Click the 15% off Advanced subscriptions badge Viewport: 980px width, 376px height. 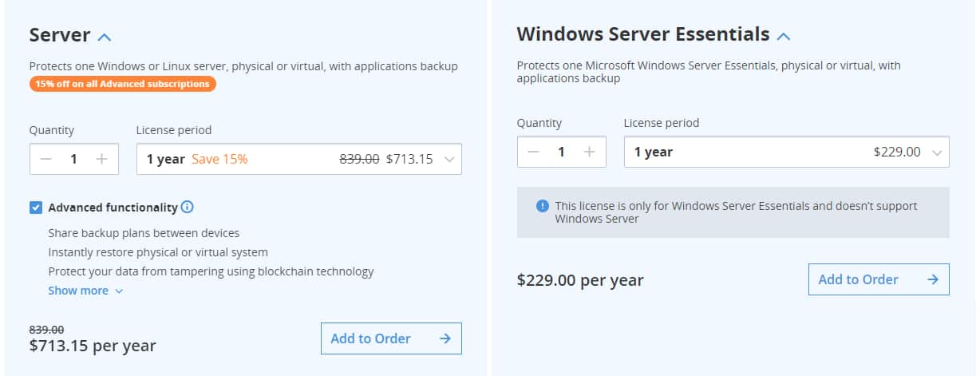tap(123, 84)
